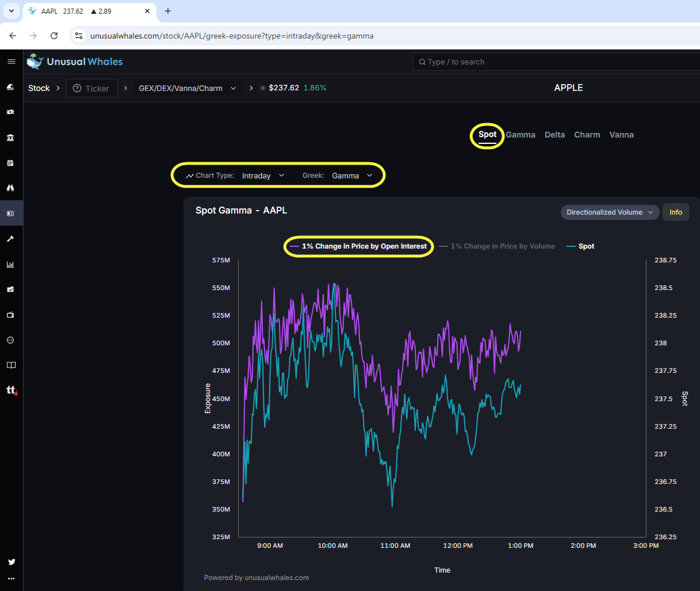Click the 238.5 spot axis label

pyautogui.click(x=663, y=288)
